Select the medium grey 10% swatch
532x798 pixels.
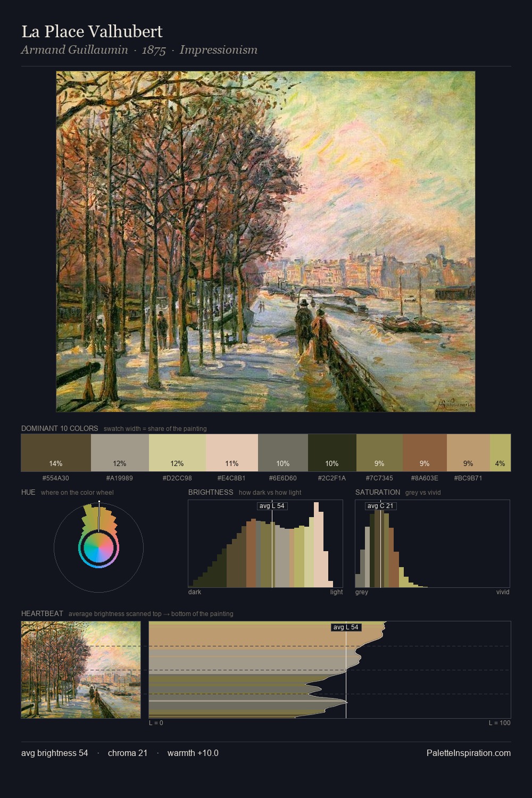coord(283,453)
